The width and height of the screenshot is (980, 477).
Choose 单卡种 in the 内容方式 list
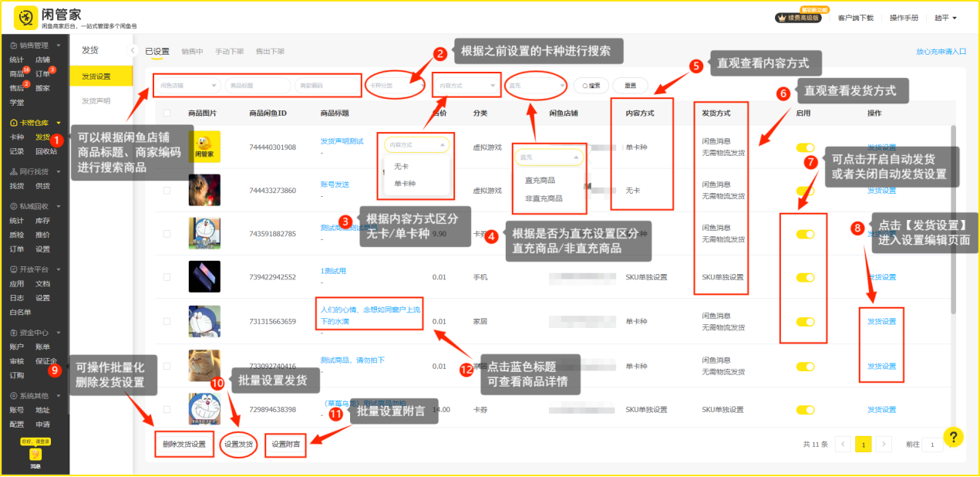[405, 184]
